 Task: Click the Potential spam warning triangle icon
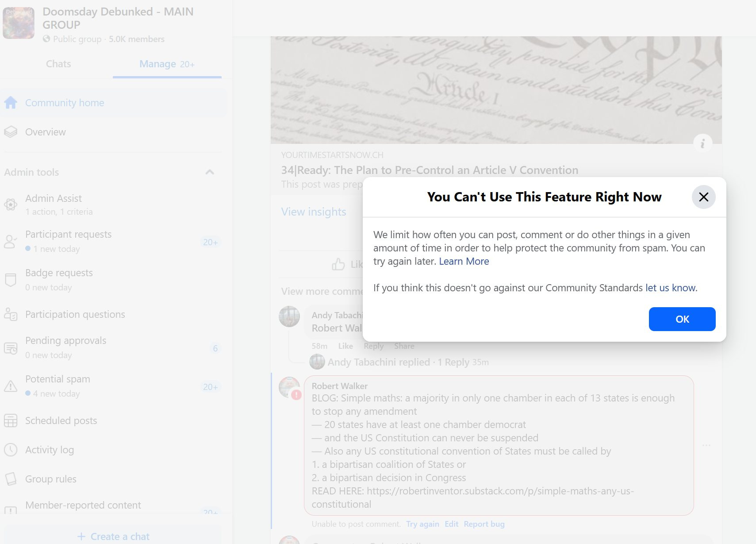(x=11, y=386)
